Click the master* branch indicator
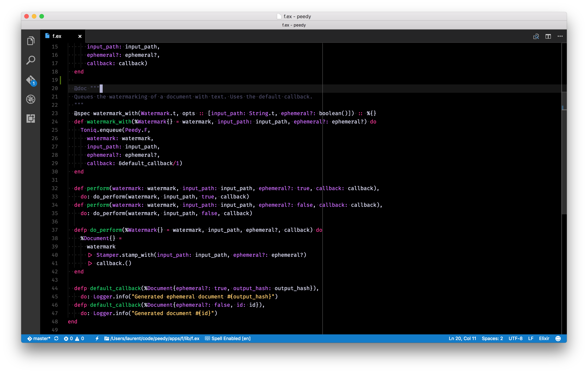 [x=39, y=338]
